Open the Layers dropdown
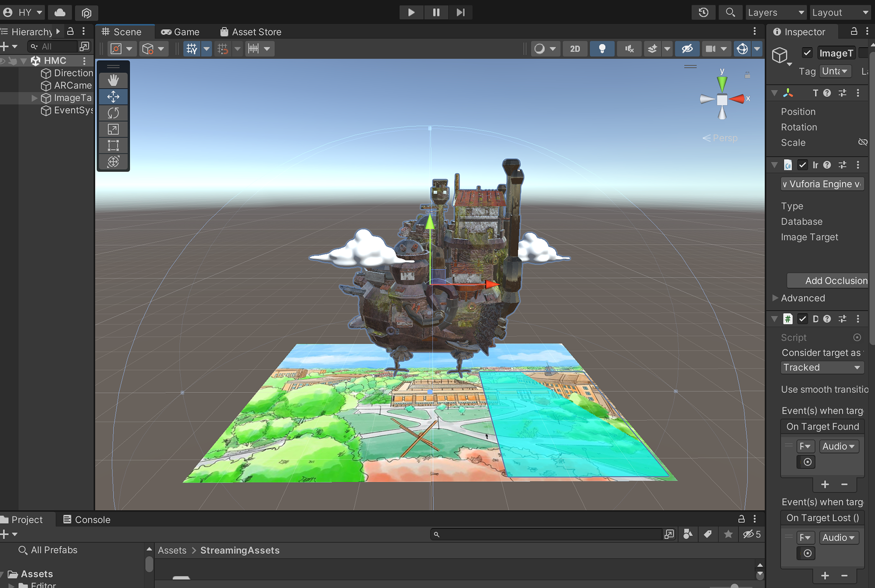Screen dimensions: 875x588 point(776,12)
